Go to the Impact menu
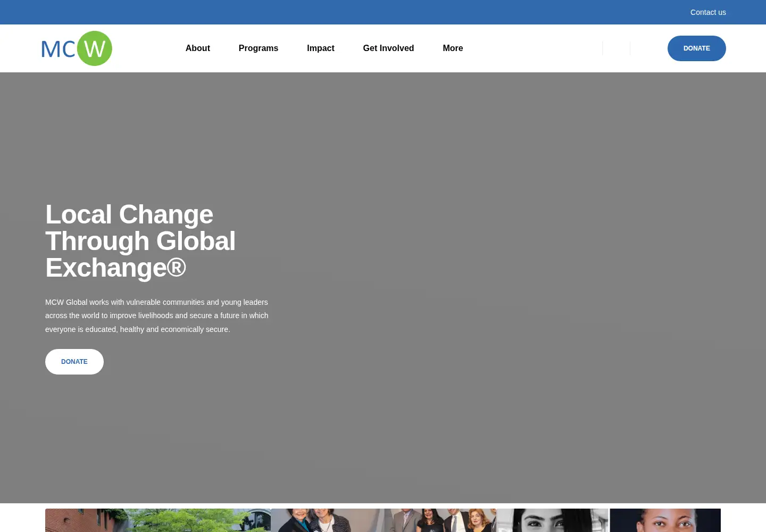The height and width of the screenshot is (532, 766). point(321,48)
